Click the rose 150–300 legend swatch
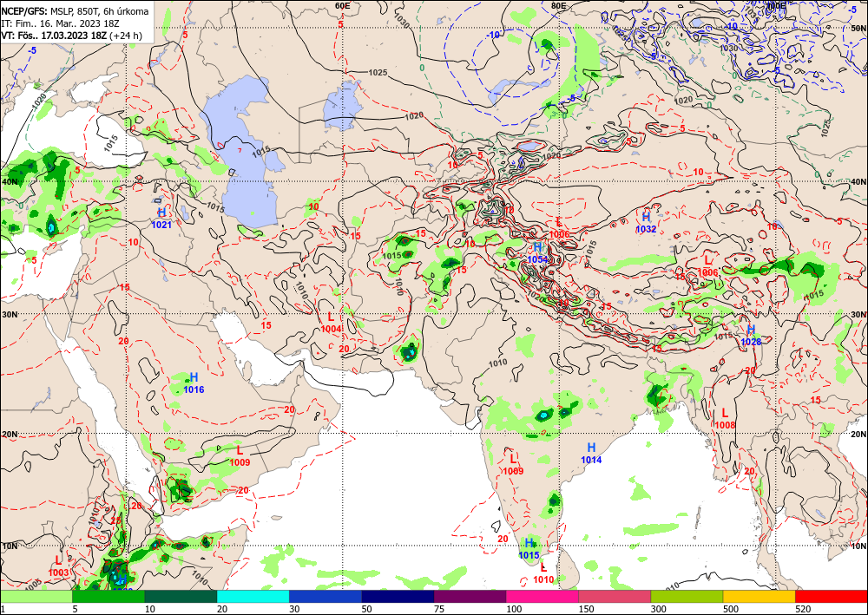The height and width of the screenshot is (615, 868). (x=615, y=596)
